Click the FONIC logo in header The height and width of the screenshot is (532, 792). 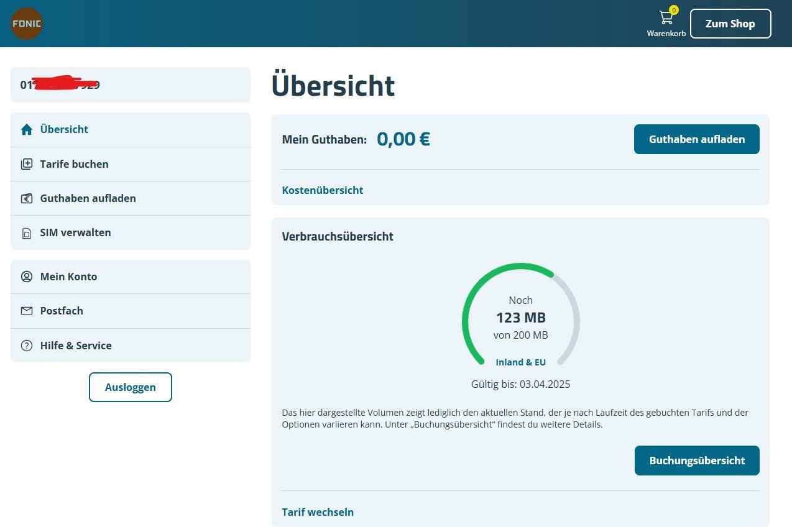(x=27, y=24)
